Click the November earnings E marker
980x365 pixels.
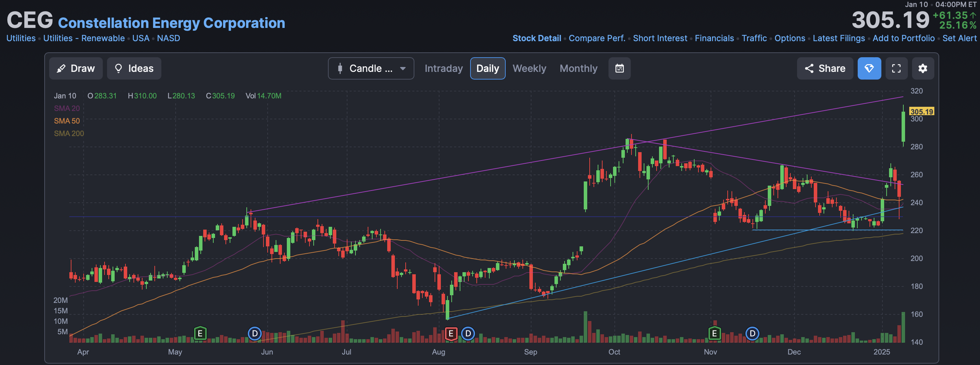[x=714, y=334]
